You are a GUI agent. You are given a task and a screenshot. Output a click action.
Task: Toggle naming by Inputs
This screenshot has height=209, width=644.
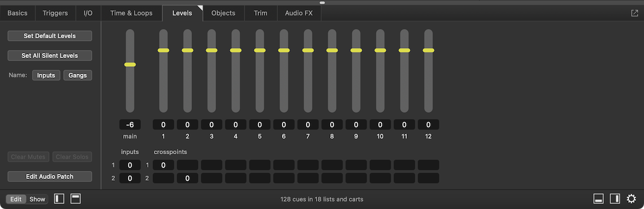click(x=47, y=75)
